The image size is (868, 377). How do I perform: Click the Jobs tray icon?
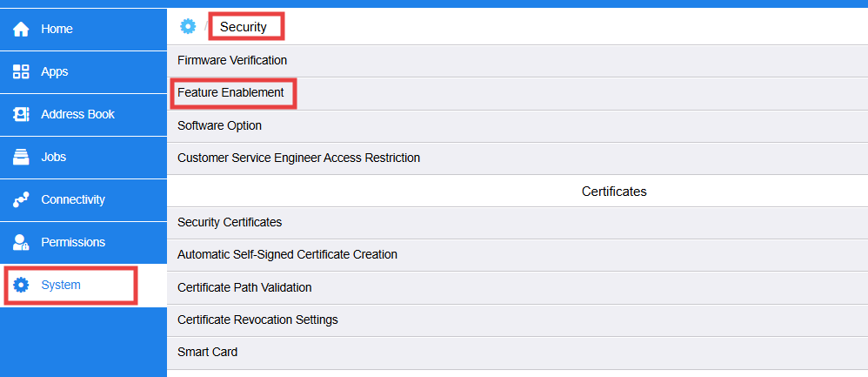pos(22,158)
